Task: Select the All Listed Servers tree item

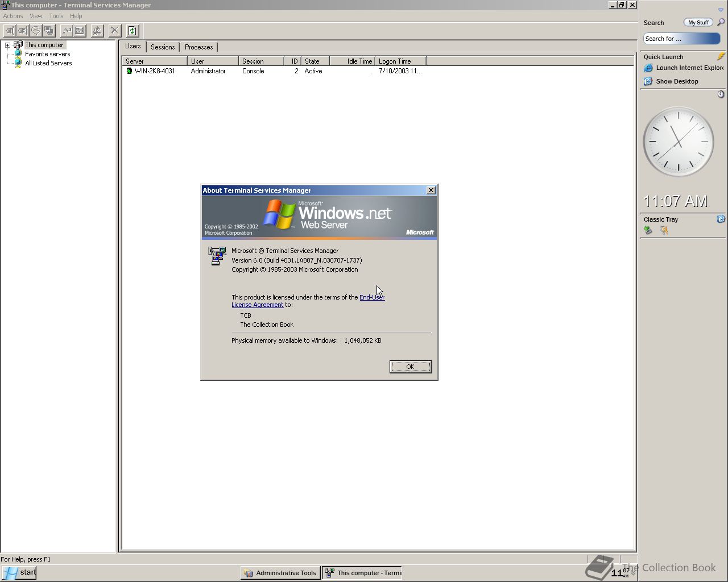Action: [48, 63]
